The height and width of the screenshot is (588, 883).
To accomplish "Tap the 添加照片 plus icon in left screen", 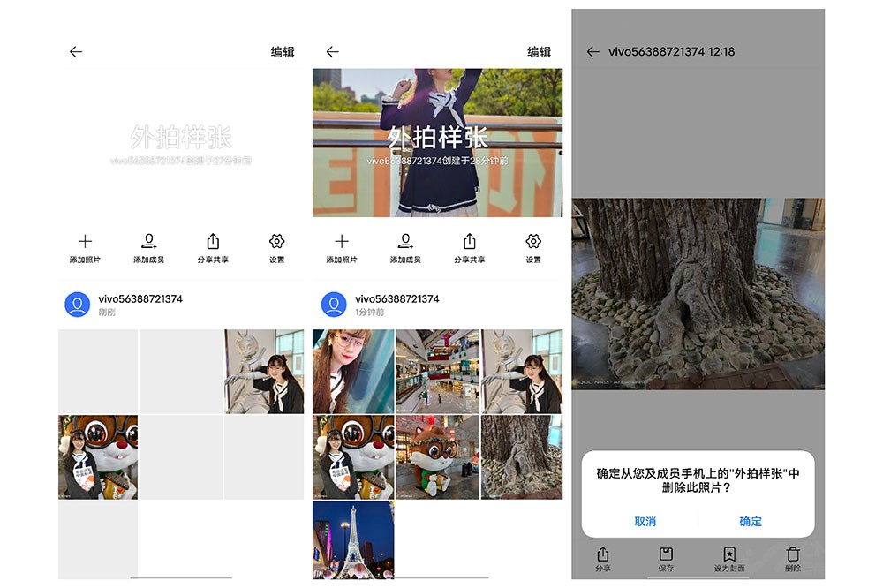I will 85,242.
